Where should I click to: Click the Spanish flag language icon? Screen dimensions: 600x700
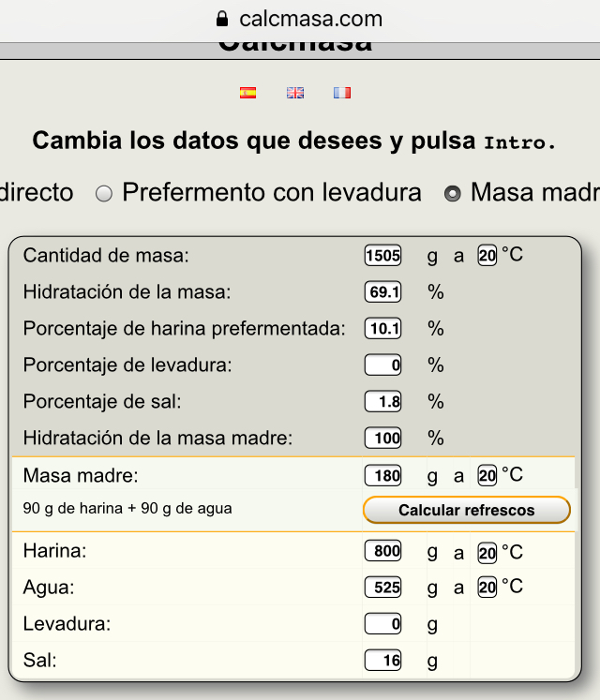(247, 93)
